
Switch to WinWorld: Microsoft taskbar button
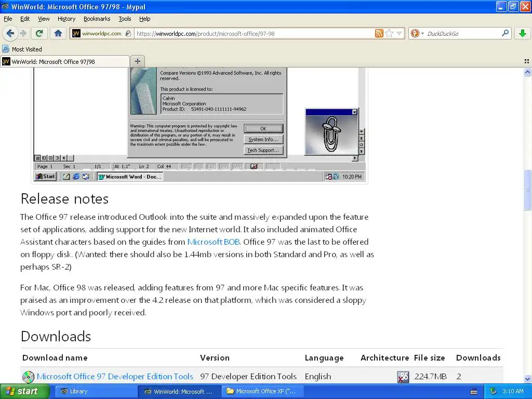179,391
